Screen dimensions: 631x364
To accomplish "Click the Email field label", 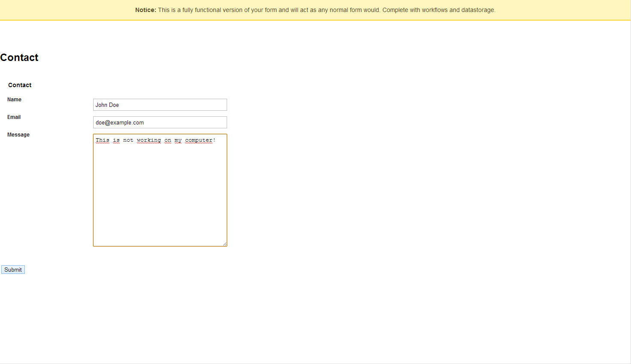I will [14, 117].
